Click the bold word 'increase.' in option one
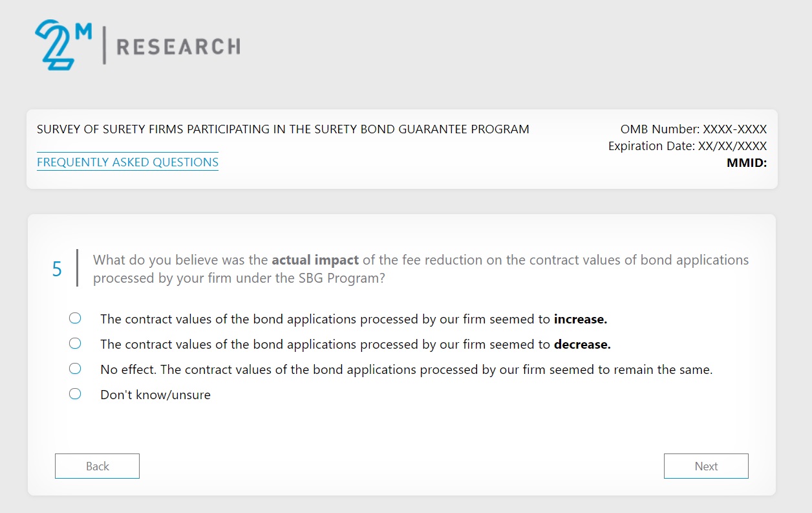The height and width of the screenshot is (513, 812). pyautogui.click(x=580, y=319)
